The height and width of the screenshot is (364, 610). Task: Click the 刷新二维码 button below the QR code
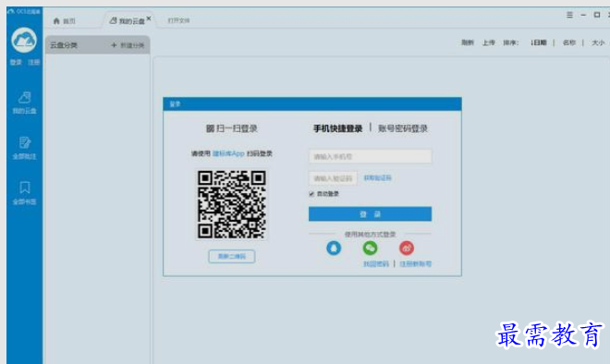[232, 257]
